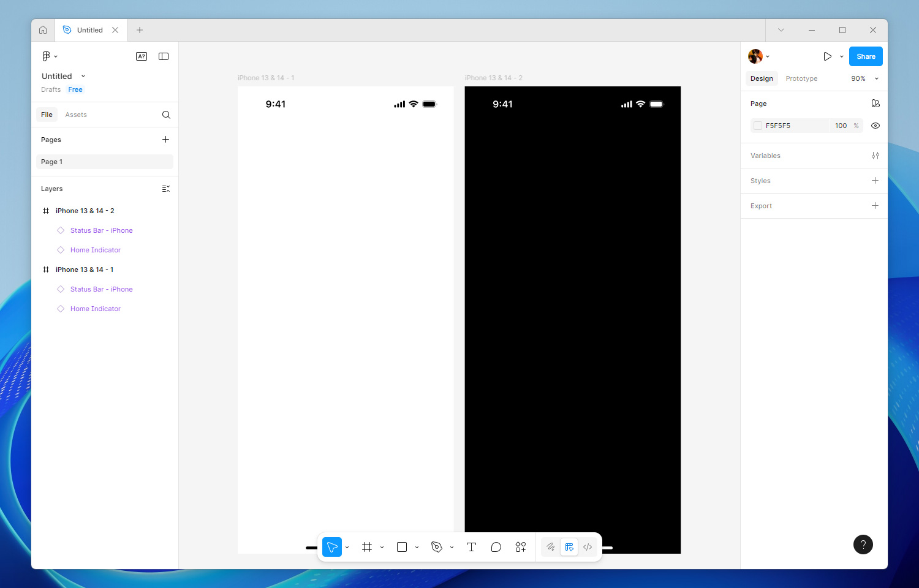The width and height of the screenshot is (919, 588).
Task: Open page color styles icon
Action: (x=876, y=104)
